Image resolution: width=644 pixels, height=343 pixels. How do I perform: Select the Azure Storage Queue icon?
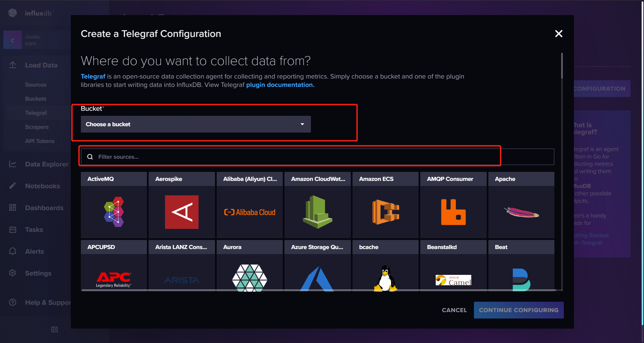(317, 279)
